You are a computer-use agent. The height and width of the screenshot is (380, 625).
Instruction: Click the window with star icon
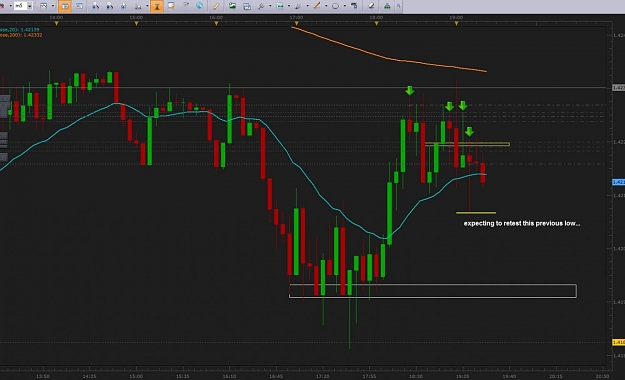click(x=171, y=6)
